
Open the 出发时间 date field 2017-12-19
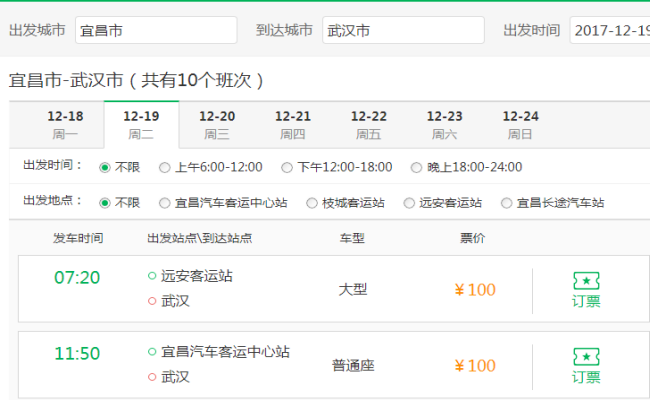(x=610, y=30)
